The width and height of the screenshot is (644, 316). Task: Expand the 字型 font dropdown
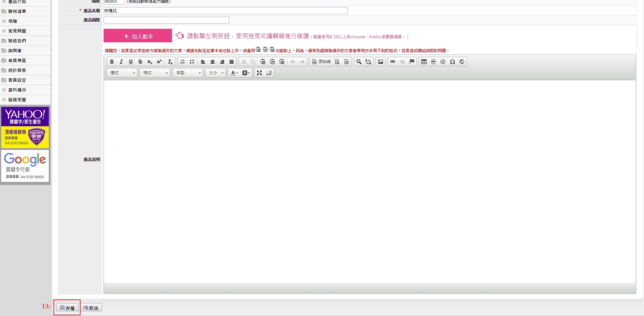[188, 73]
